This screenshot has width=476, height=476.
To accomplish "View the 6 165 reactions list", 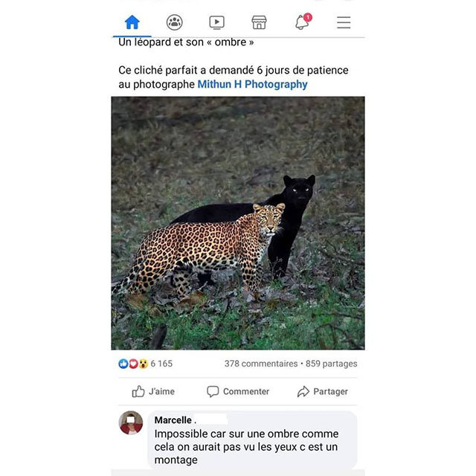I will (x=161, y=364).
